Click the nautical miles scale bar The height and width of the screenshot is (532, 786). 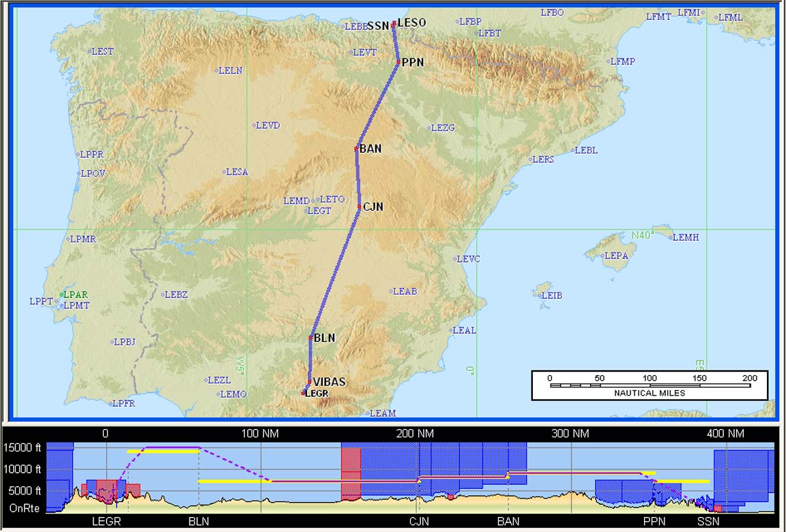click(x=649, y=385)
